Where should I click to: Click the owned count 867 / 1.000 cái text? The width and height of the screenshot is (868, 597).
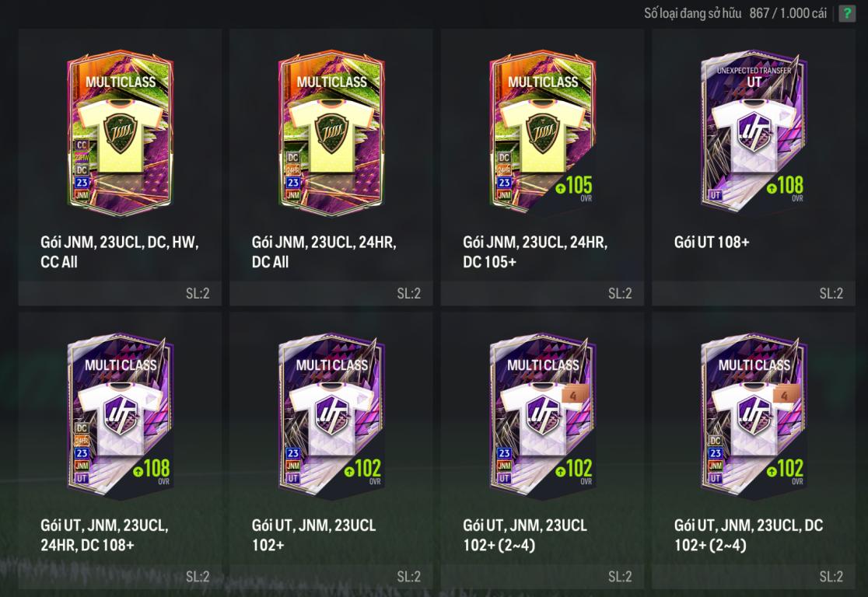[788, 13]
